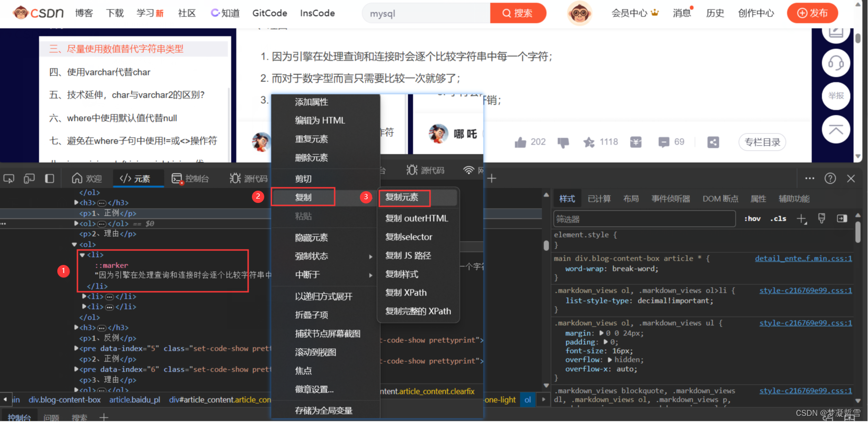
Task: Open the user avatar in header
Action: pyautogui.click(x=580, y=13)
